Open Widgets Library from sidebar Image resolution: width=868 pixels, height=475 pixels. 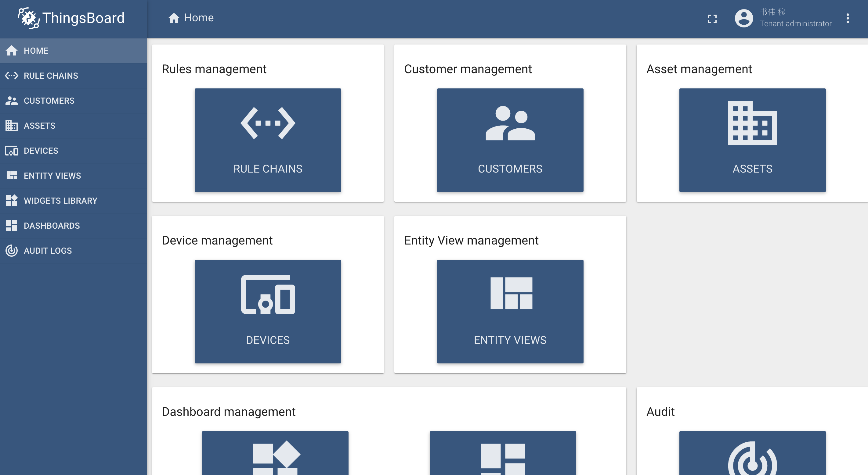tap(60, 201)
